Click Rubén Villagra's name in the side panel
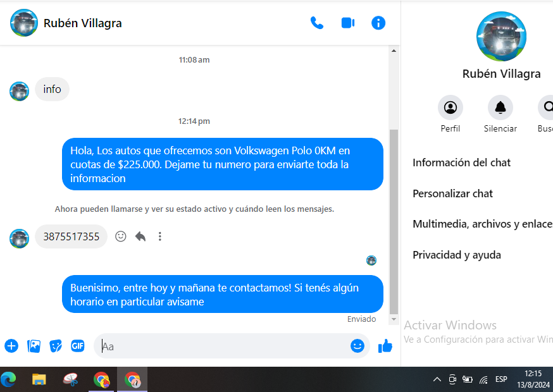Screen dimensions: 553x392 point(501,74)
